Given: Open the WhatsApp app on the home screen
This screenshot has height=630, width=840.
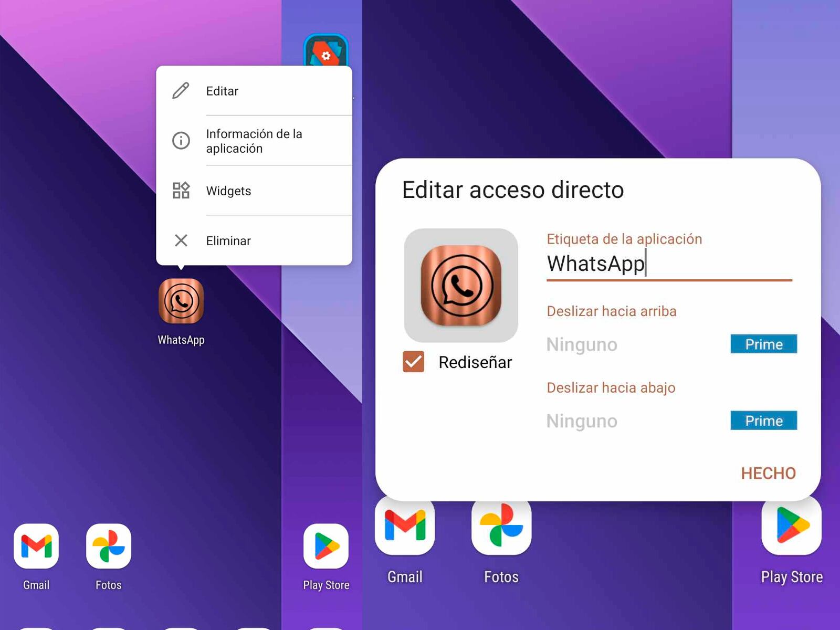Looking at the screenshot, I should click(x=181, y=302).
